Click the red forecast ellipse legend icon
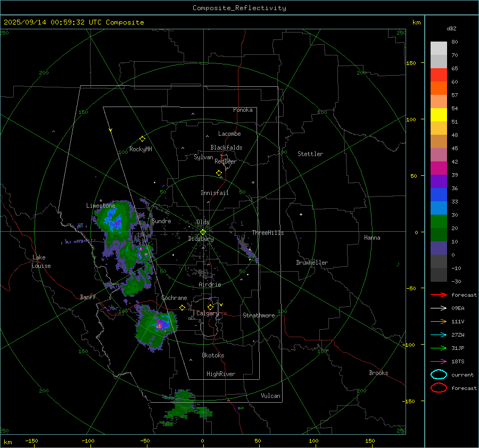The height and width of the screenshot is (448, 479). 439,388
